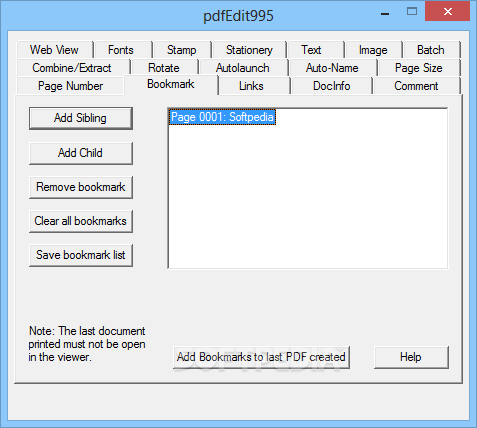The image size is (477, 428).
Task: Click the active Bookmark tab
Action: click(171, 85)
